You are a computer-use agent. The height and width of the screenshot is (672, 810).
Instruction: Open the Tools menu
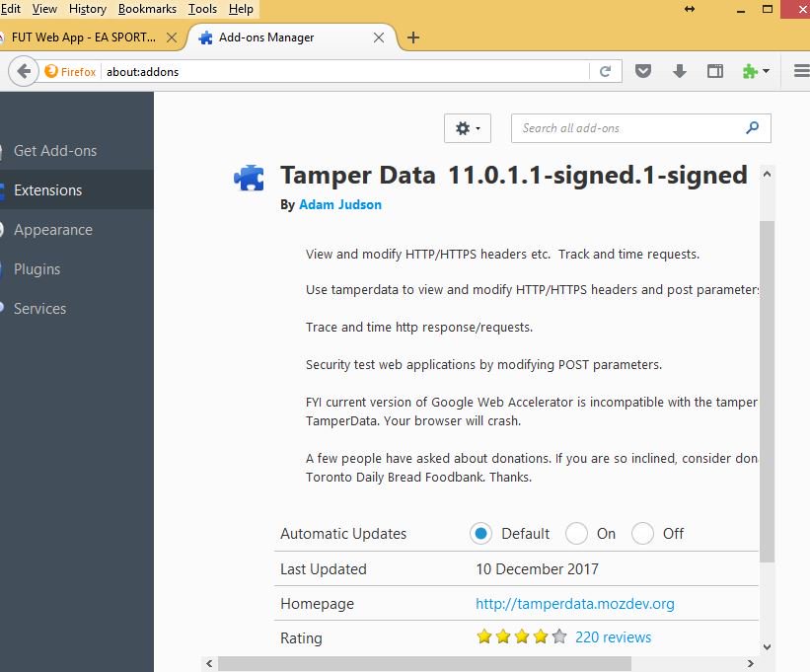pos(202,9)
